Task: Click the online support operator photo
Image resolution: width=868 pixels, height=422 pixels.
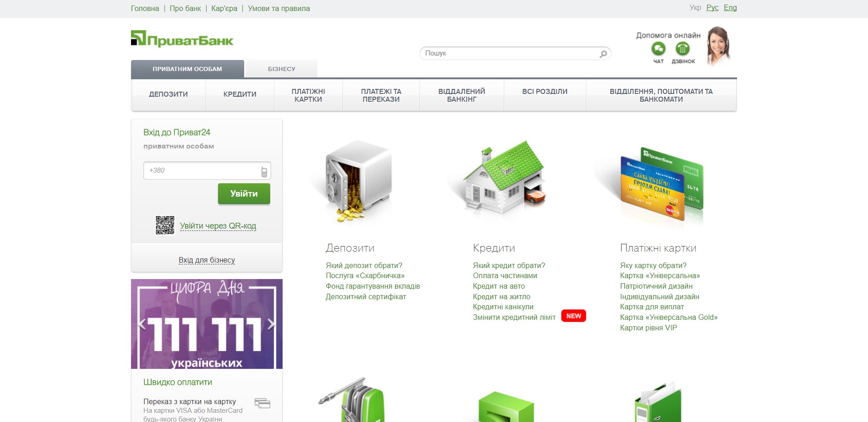Action: click(x=718, y=46)
